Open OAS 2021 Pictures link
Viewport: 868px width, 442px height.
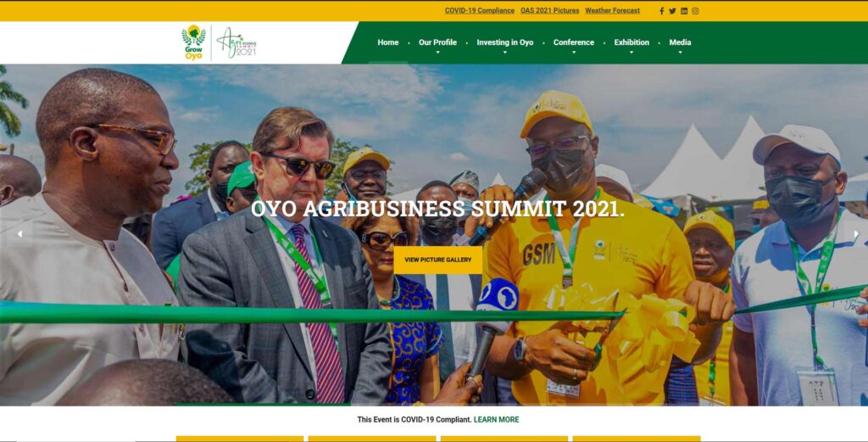coord(549,10)
